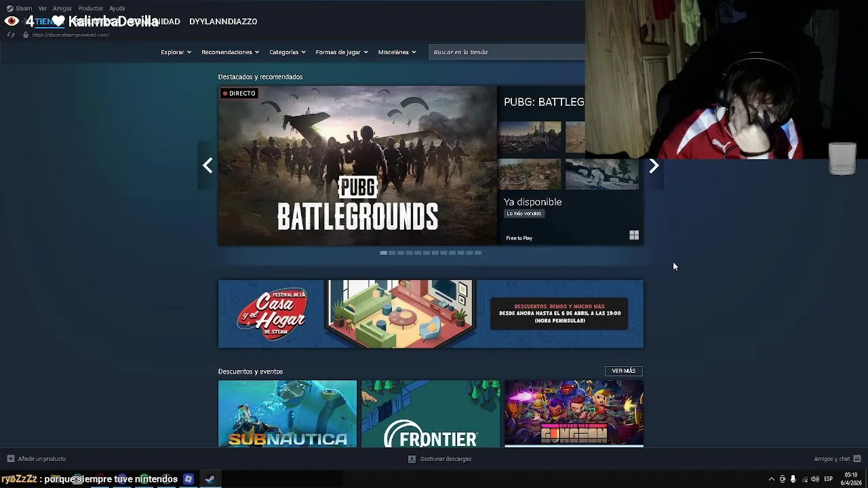The width and height of the screenshot is (868, 488).
Task: Click the Steam logo icon in the menu bar
Action: (9, 9)
